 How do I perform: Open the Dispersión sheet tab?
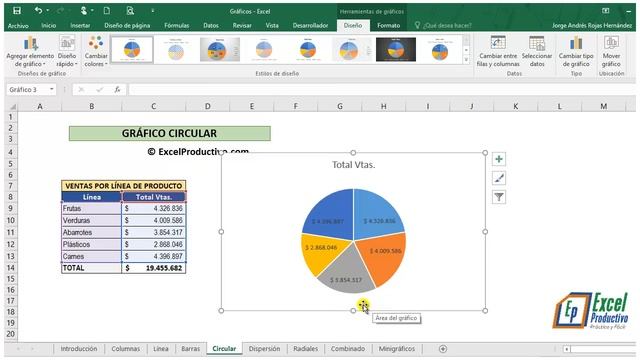(x=264, y=349)
